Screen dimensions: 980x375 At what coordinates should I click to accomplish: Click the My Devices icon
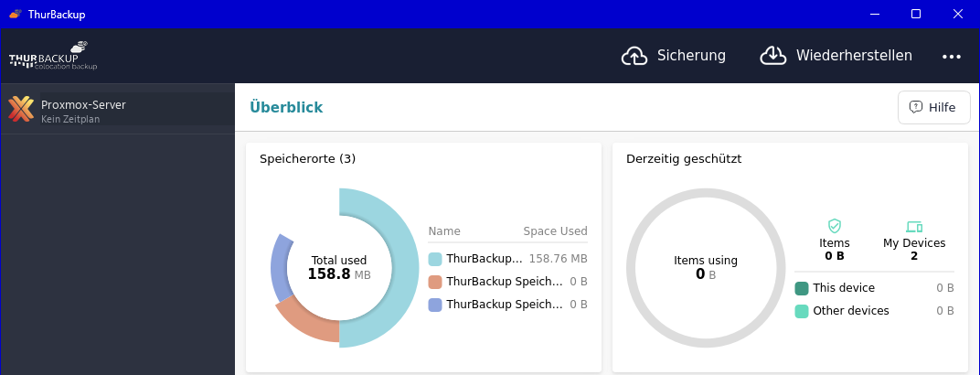[914, 227]
